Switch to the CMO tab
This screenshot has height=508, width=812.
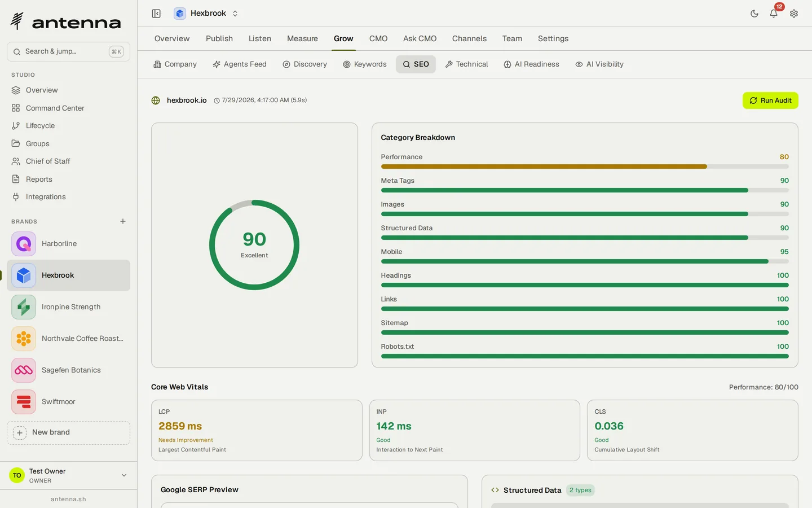[x=378, y=38]
